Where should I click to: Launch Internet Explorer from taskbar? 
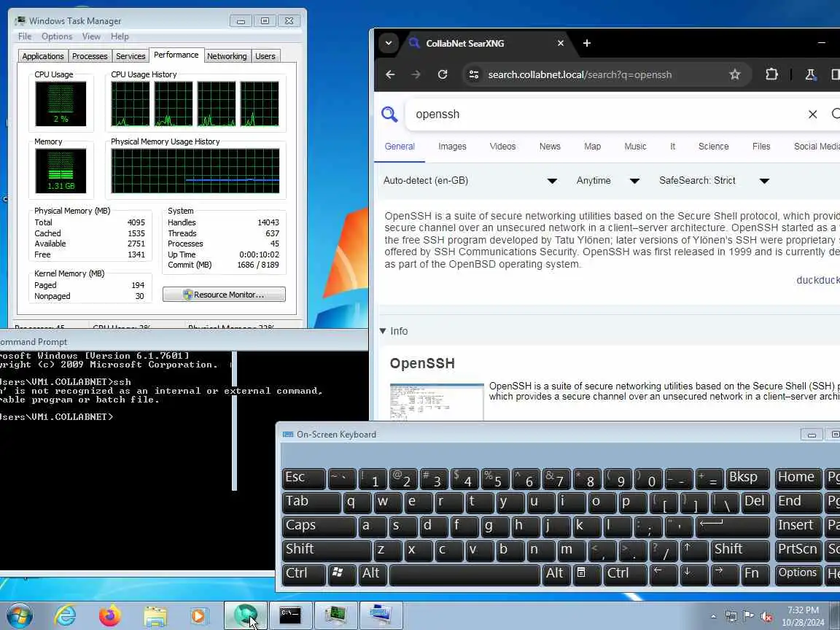(66, 615)
